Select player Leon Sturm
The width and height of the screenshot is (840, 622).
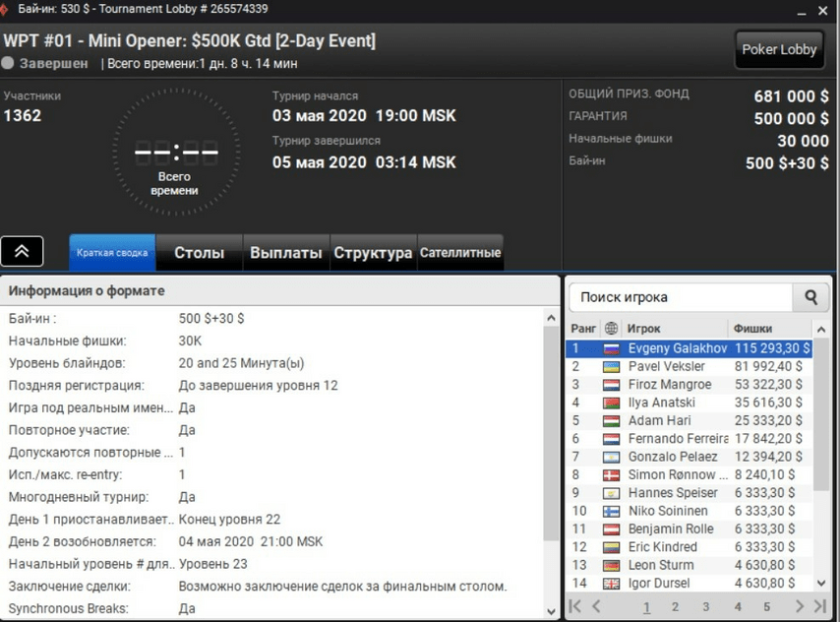point(689,565)
